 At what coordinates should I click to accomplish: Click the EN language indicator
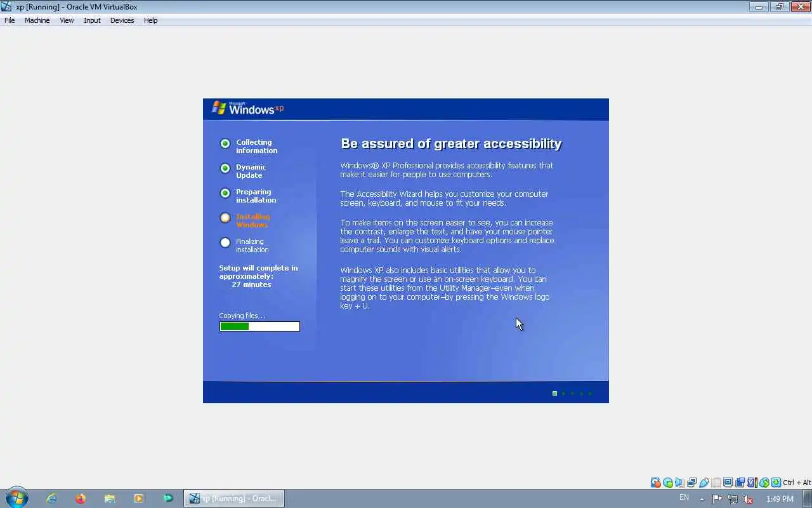684,497
